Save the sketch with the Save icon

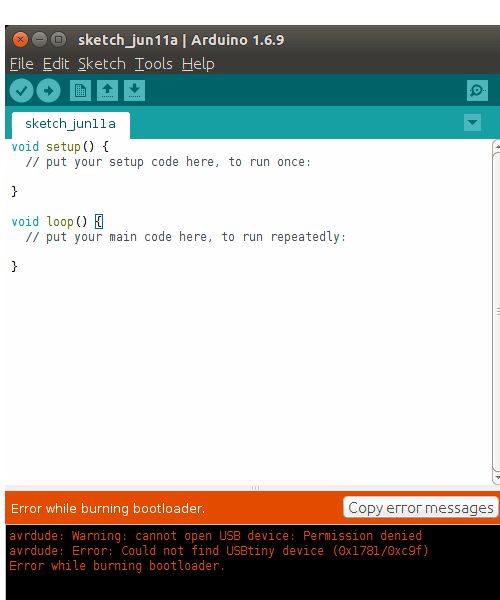pos(134,91)
